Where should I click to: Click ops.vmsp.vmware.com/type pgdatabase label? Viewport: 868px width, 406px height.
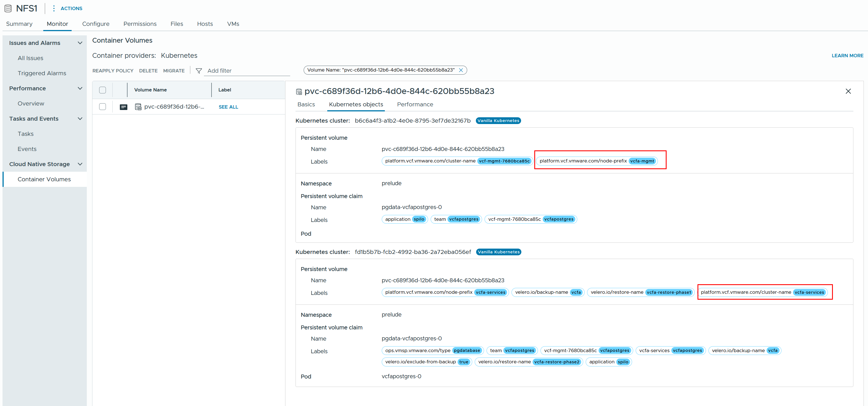[x=432, y=350]
